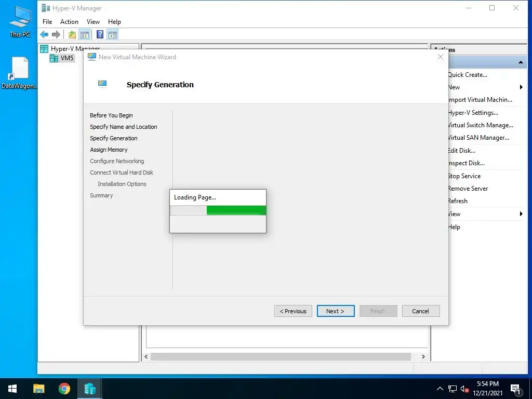Click Import Virtual Machine action

click(x=480, y=100)
